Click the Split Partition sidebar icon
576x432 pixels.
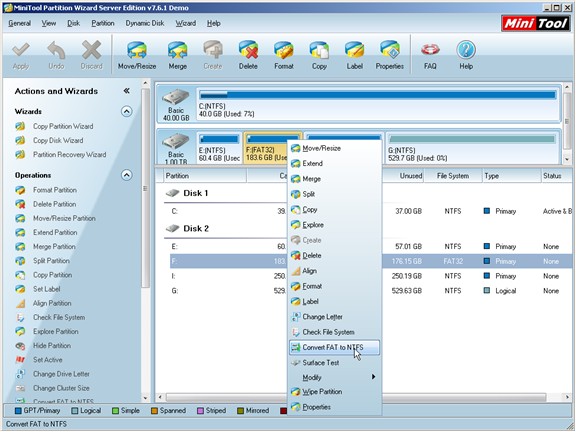[x=20, y=261]
